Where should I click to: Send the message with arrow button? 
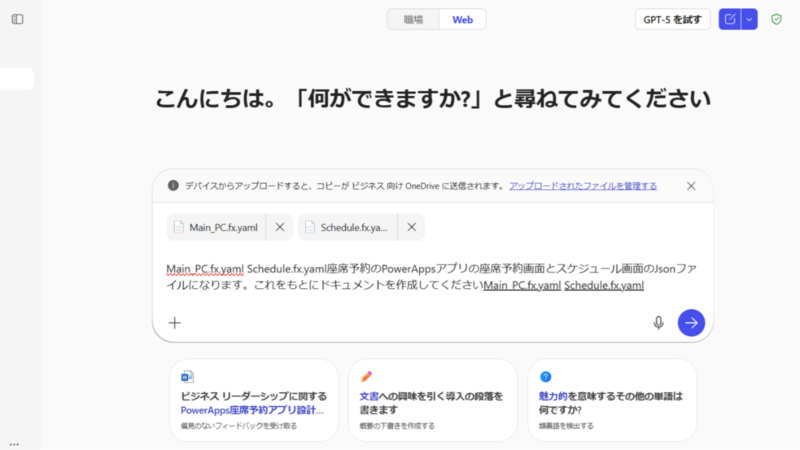(691, 322)
